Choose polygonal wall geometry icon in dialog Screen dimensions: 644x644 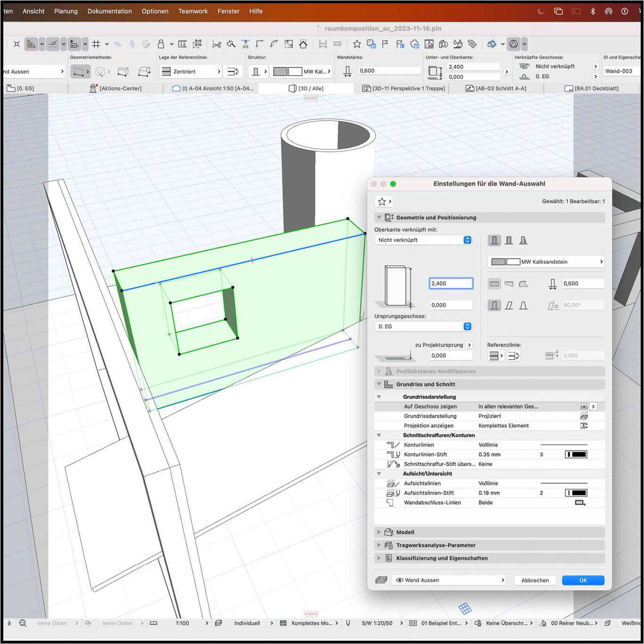tap(523, 284)
